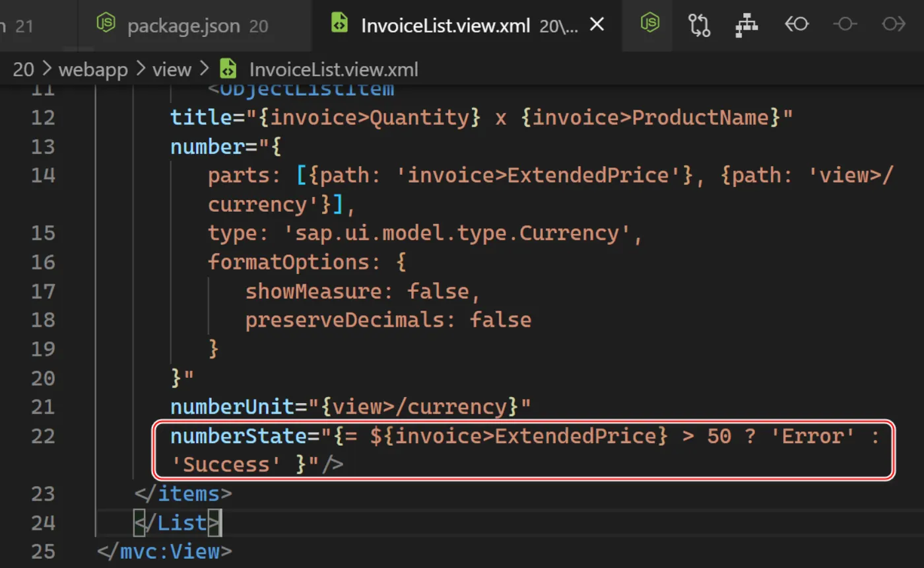Click line number 25 in the gutter
The height and width of the screenshot is (568, 924).
click(43, 551)
